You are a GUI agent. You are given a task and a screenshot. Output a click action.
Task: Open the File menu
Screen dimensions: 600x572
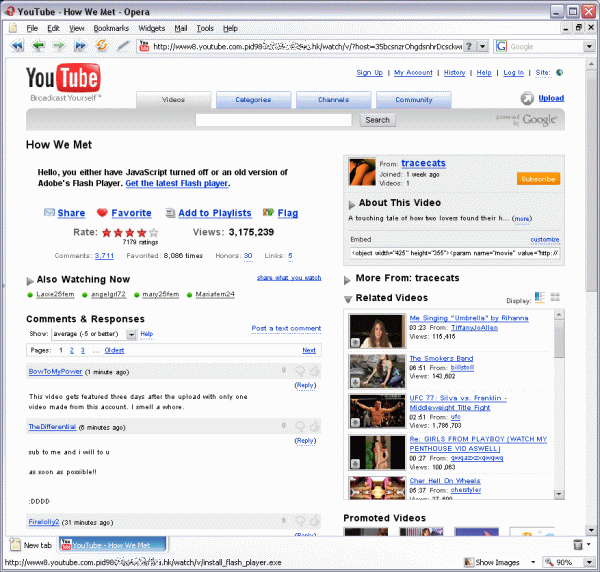pyautogui.click(x=32, y=28)
